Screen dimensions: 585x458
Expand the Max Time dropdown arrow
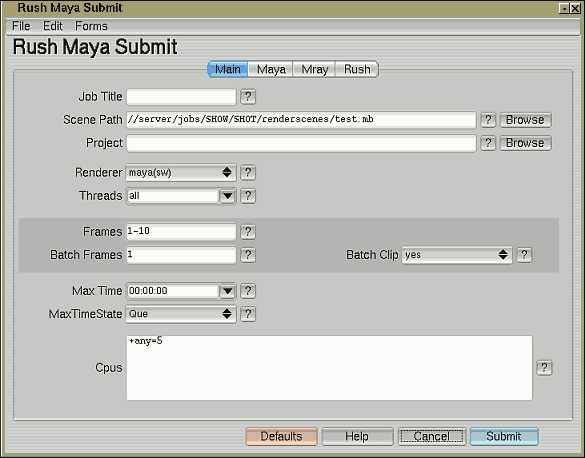(227, 291)
